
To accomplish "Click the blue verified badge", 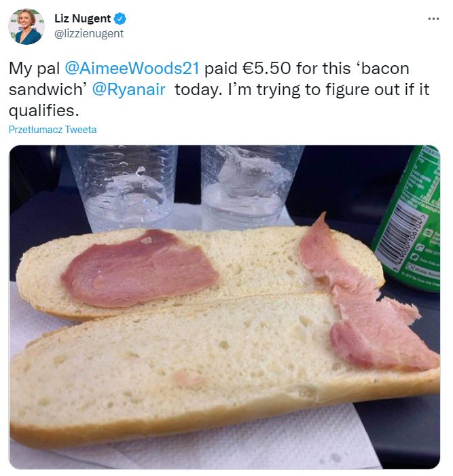I will point(120,18).
